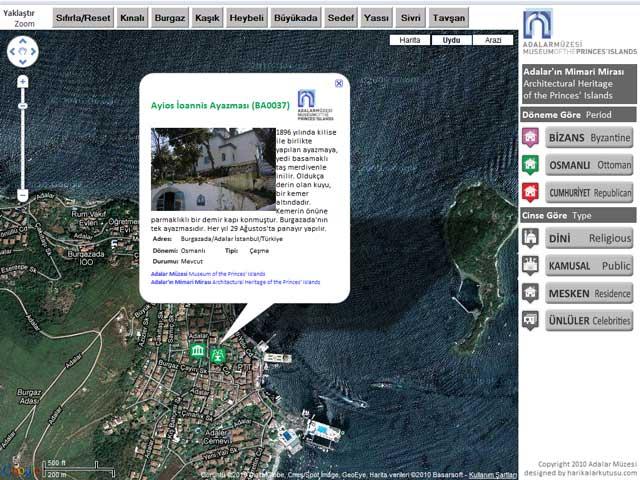Click the Religious type marker icon
640x480 pixels.
pos(531,239)
